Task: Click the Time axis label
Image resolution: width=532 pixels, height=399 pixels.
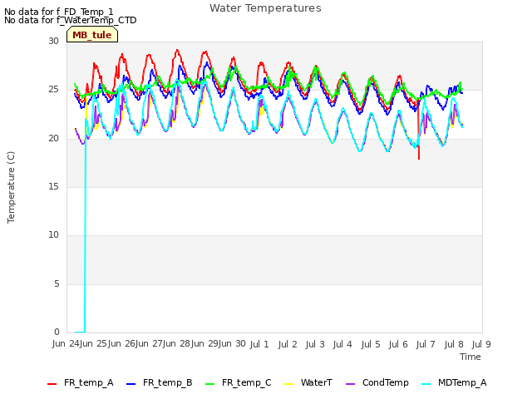Action: [470, 357]
